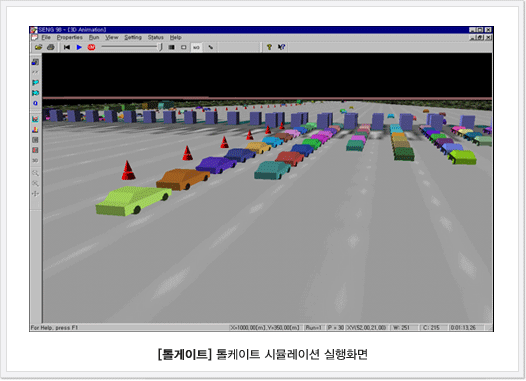Click the pan move arrows sidebar icon
This screenshot has width=526, height=381.
click(x=35, y=194)
